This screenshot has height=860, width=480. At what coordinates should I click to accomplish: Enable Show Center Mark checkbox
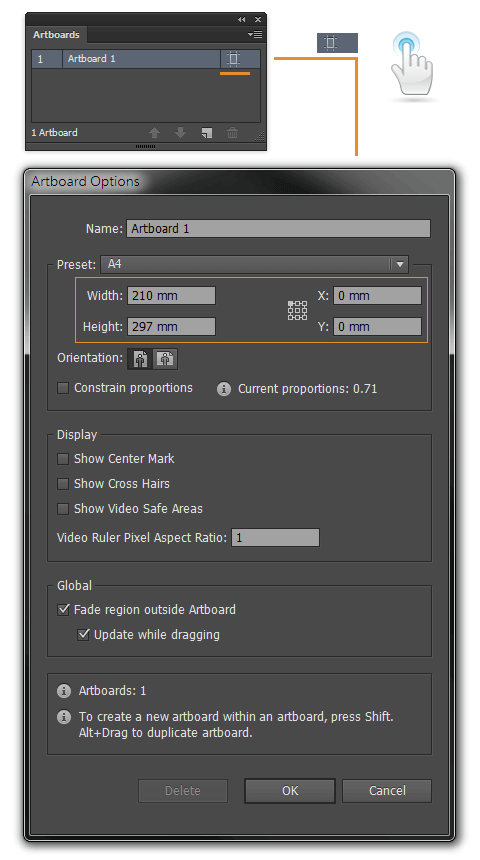[63, 459]
